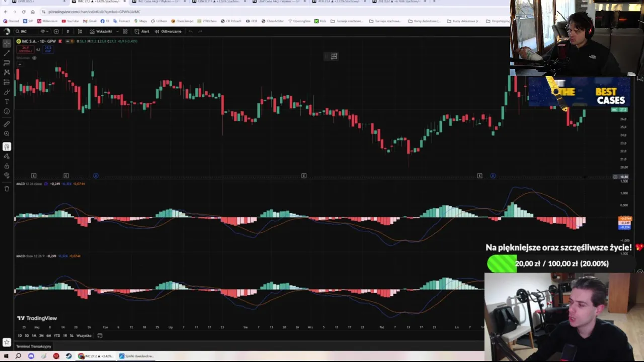Open the Terminal Transakcyjny panel
Viewport: 644px width, 362px height.
[34, 346]
